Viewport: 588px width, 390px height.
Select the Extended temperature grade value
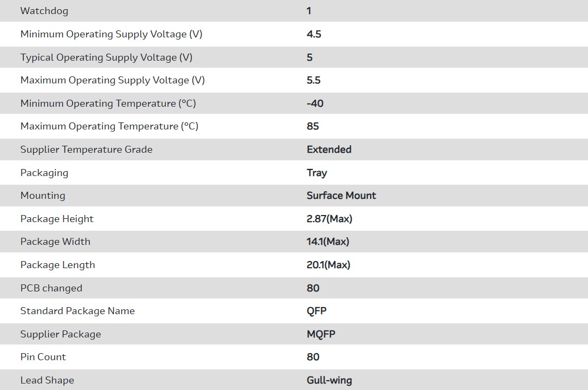tap(329, 149)
